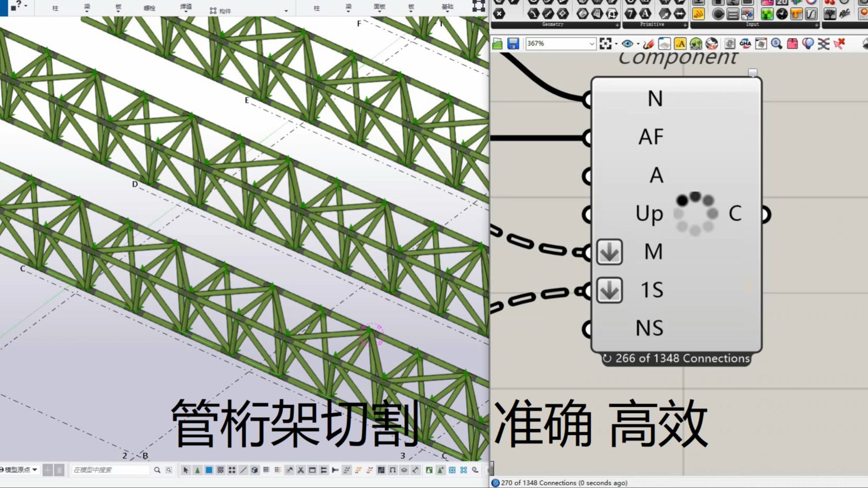Click the N input grip on component
Screen dimensions: 868x488
pyautogui.click(x=588, y=99)
